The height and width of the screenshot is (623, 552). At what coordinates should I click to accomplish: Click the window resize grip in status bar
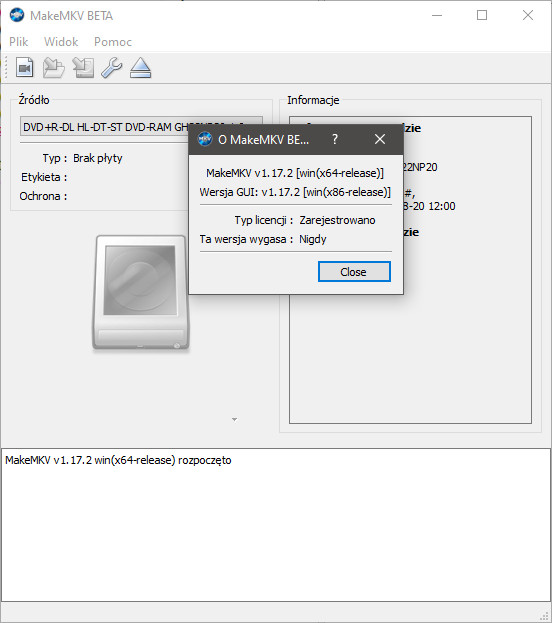point(545,616)
